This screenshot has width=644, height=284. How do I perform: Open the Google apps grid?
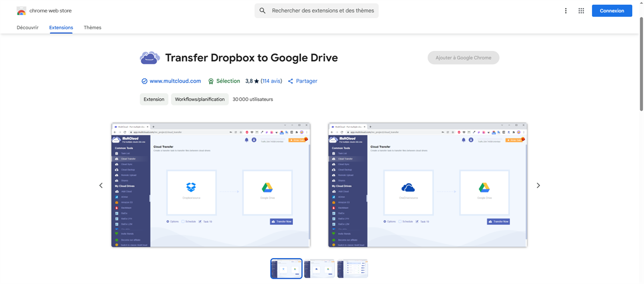pos(581,11)
